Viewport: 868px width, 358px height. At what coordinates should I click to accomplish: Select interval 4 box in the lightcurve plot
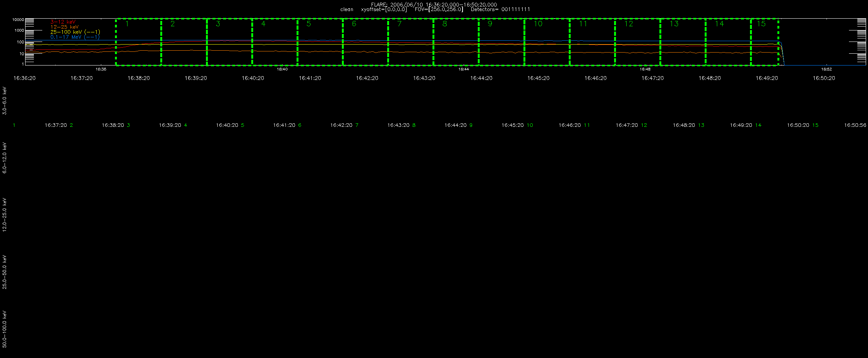[x=274, y=42]
